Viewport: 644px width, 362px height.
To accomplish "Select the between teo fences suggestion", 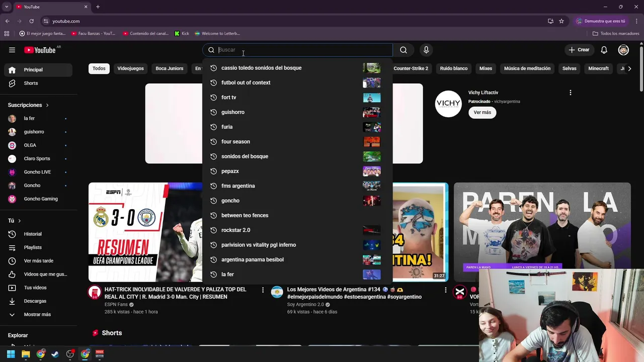I will click(297, 215).
